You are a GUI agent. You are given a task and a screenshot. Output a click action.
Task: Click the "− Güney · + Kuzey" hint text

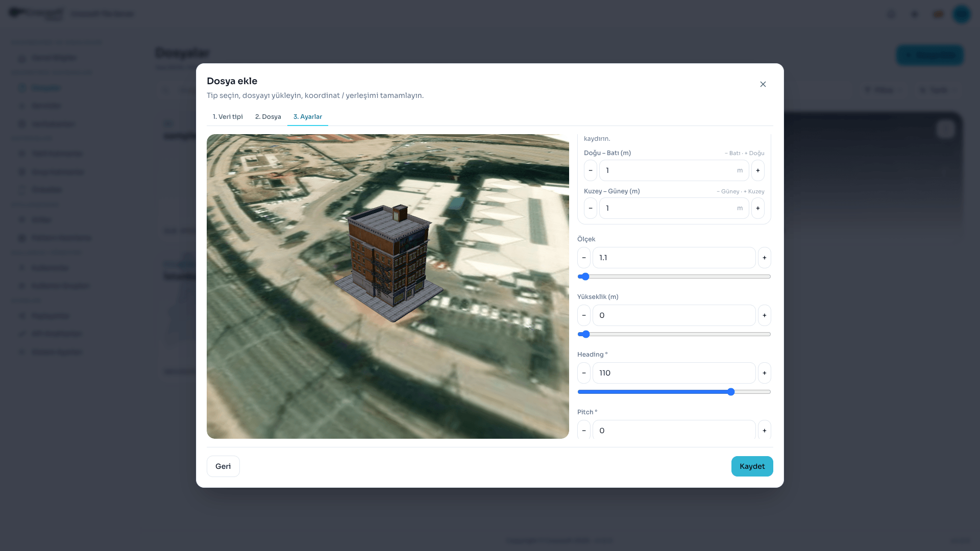point(741,191)
